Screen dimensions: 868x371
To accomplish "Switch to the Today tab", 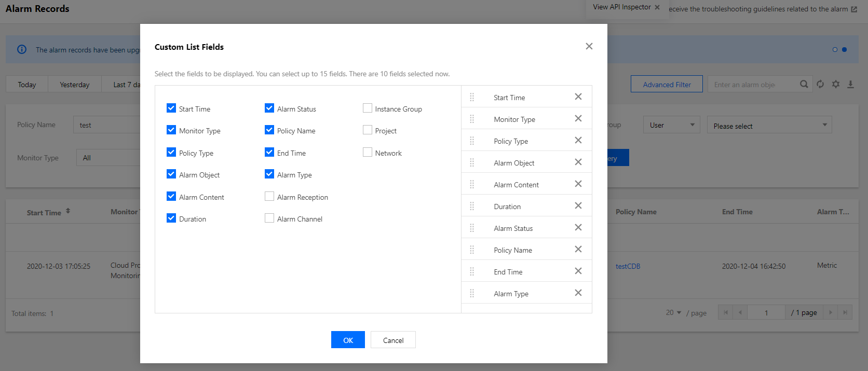I will [27, 85].
